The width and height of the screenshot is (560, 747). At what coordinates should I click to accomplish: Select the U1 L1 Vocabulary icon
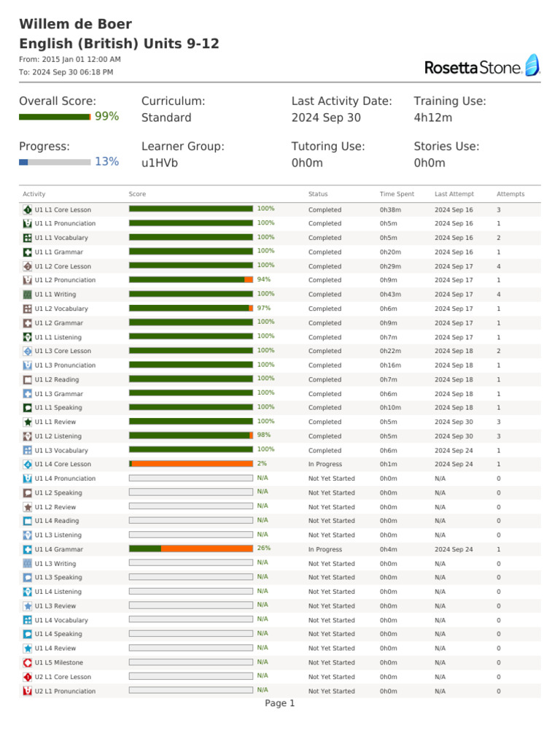click(x=27, y=238)
